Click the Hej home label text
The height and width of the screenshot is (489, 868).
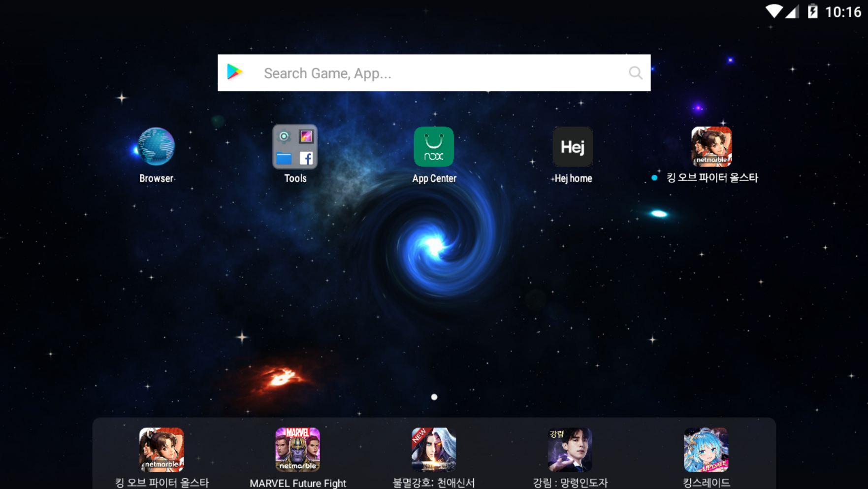(x=573, y=178)
